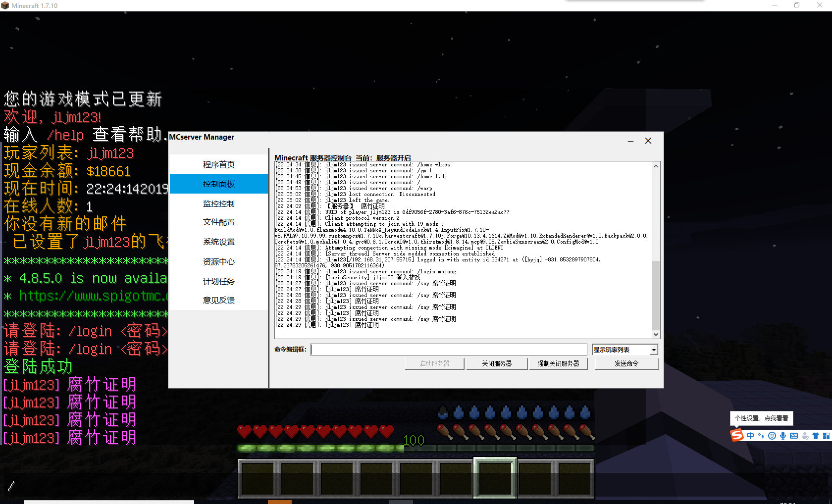832x504 pixels.
Task: Open the 程序首页 page in MCserver Manager
Action: (218, 164)
